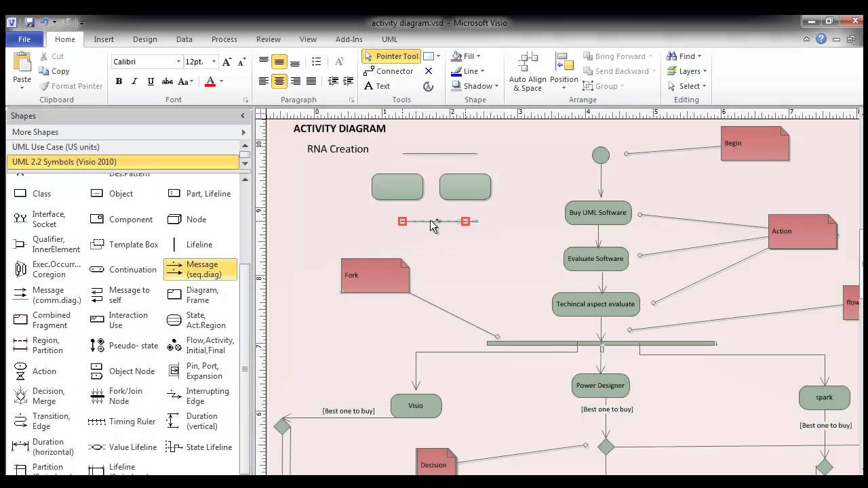Select the Fork/Join Node stencil shape
Viewport: 868px width, 488px height.
point(117,396)
